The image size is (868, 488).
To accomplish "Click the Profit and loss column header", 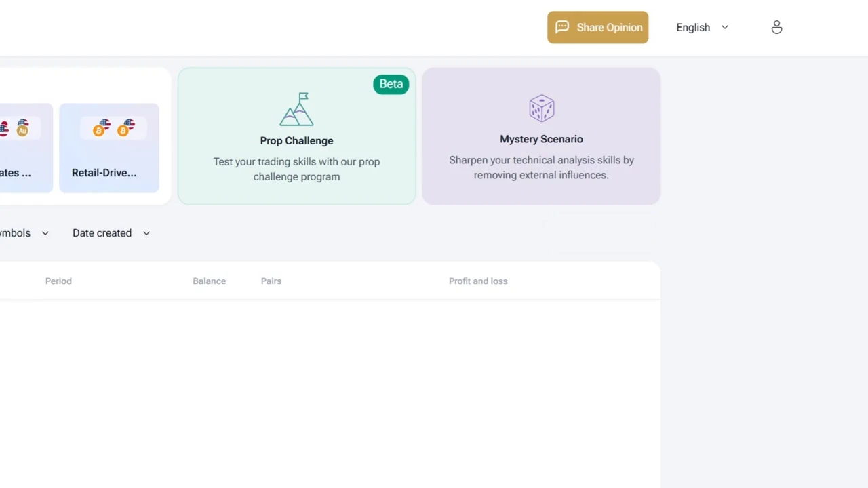I will pos(477,281).
